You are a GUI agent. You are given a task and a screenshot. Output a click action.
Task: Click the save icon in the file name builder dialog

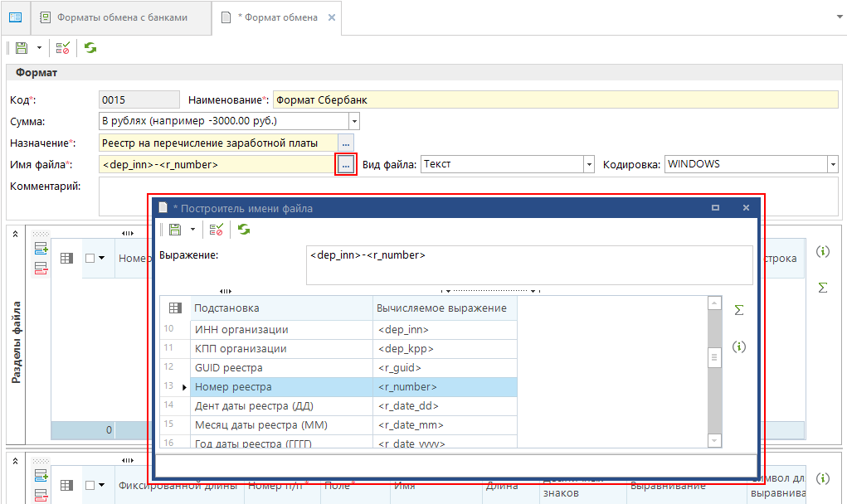tap(175, 230)
